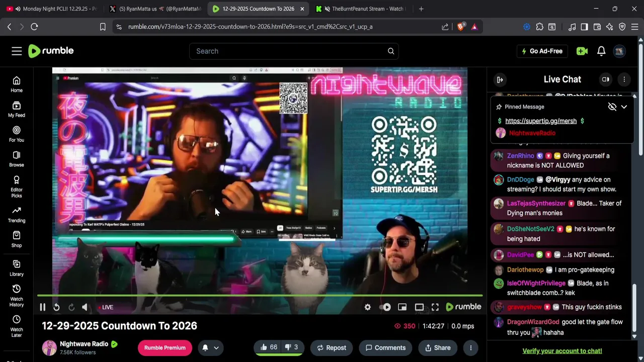Click the Brave Shields lion icon

[461, 27]
